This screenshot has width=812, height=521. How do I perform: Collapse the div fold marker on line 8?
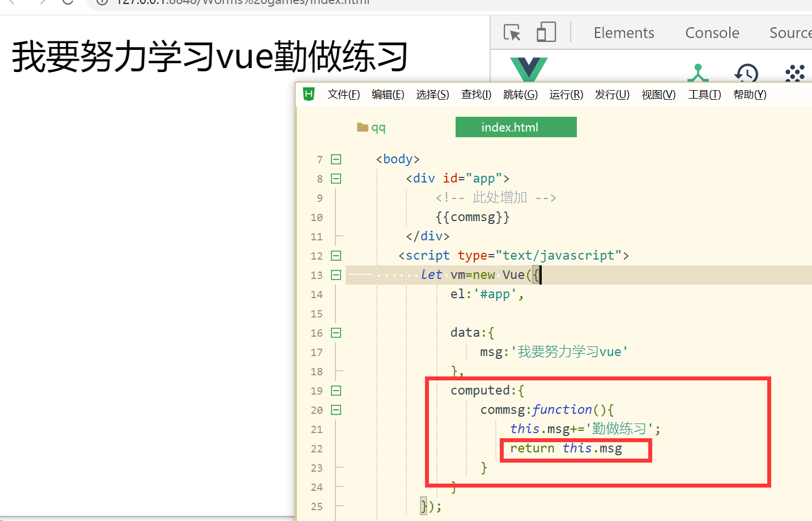pyautogui.click(x=336, y=179)
